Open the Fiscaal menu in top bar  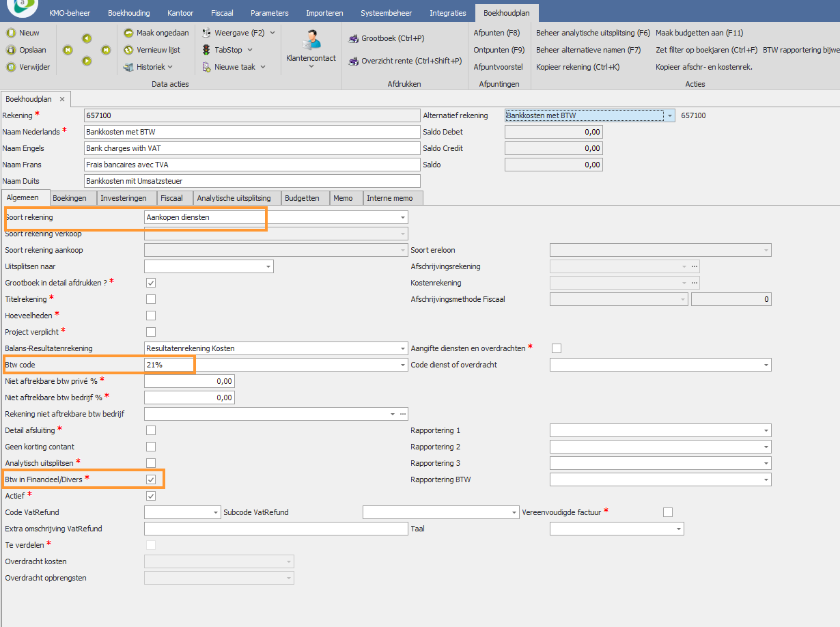221,13
